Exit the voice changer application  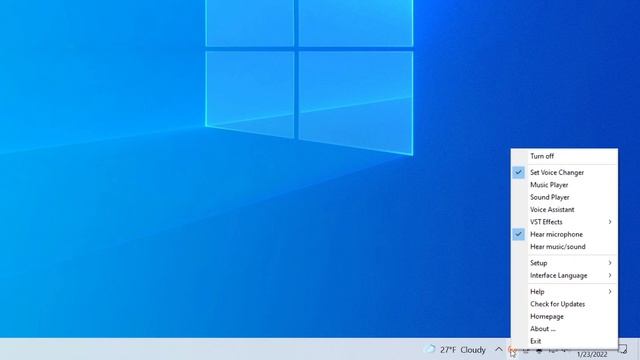(x=564, y=341)
